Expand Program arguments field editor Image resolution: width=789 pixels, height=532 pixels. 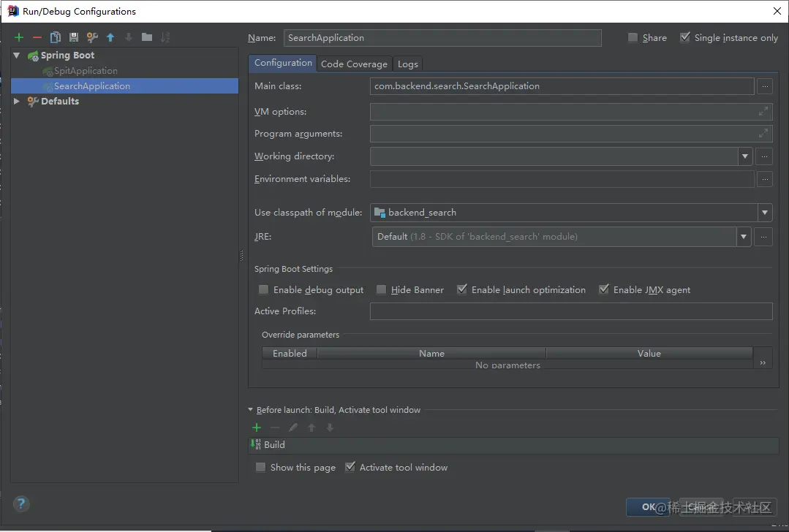[763, 133]
